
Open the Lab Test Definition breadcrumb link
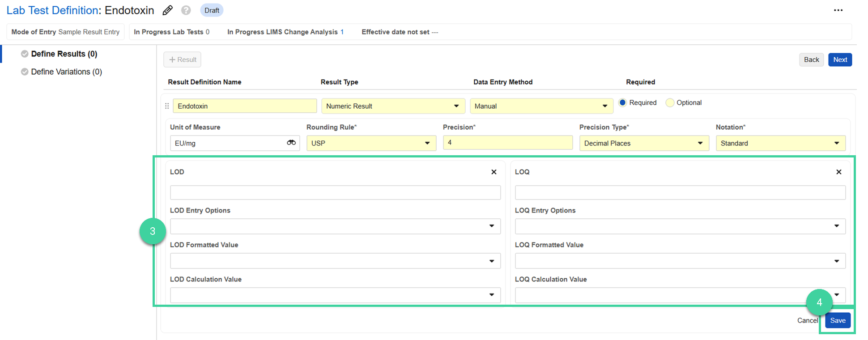(52, 10)
